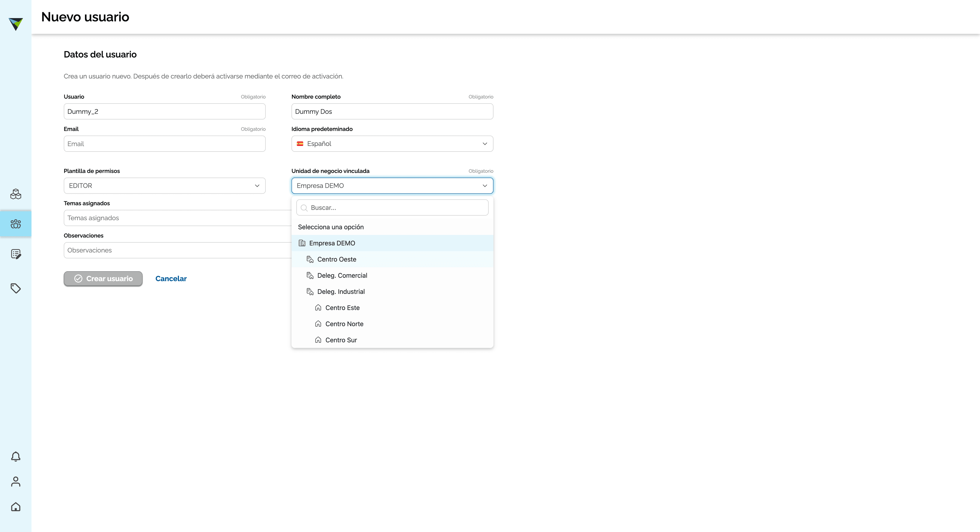Open the user profile icon
This screenshot has width=980, height=532.
(x=16, y=481)
